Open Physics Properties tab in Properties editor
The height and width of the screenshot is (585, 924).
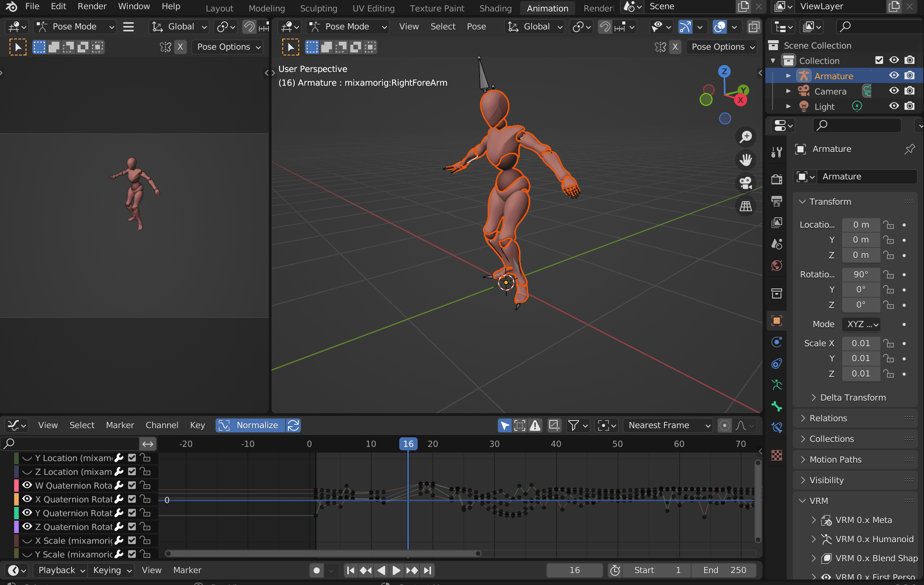pyautogui.click(x=777, y=342)
